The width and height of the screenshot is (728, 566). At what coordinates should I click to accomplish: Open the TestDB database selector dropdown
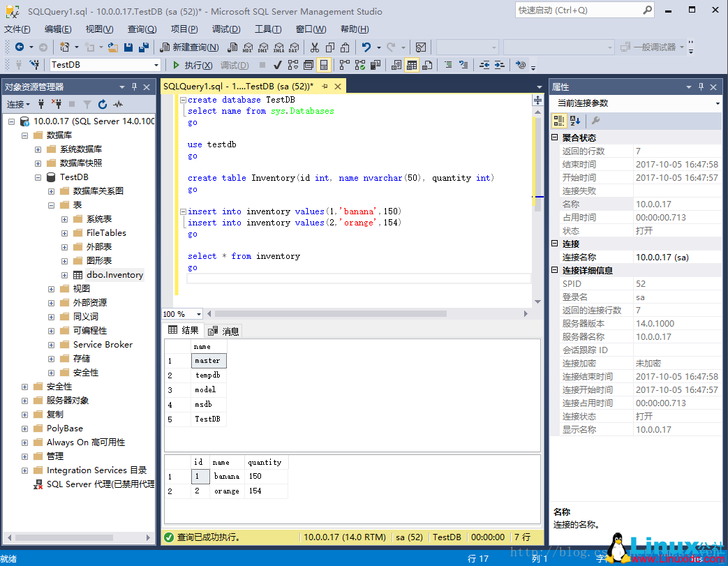click(x=156, y=64)
